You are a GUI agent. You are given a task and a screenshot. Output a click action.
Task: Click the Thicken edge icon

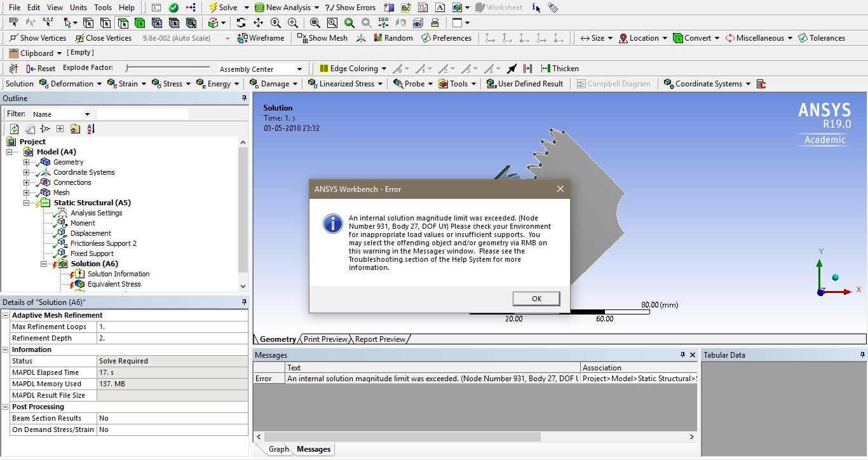[545, 69]
